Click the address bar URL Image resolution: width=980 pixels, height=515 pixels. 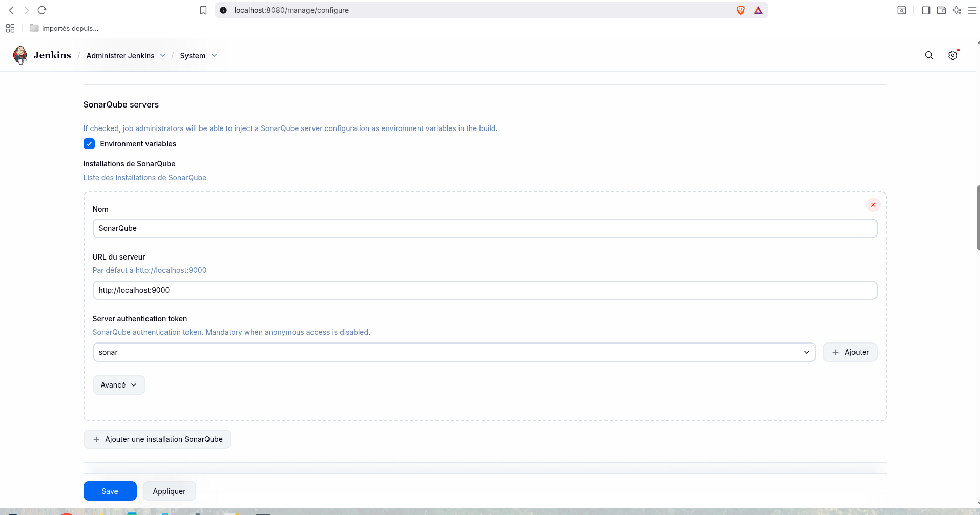click(291, 10)
